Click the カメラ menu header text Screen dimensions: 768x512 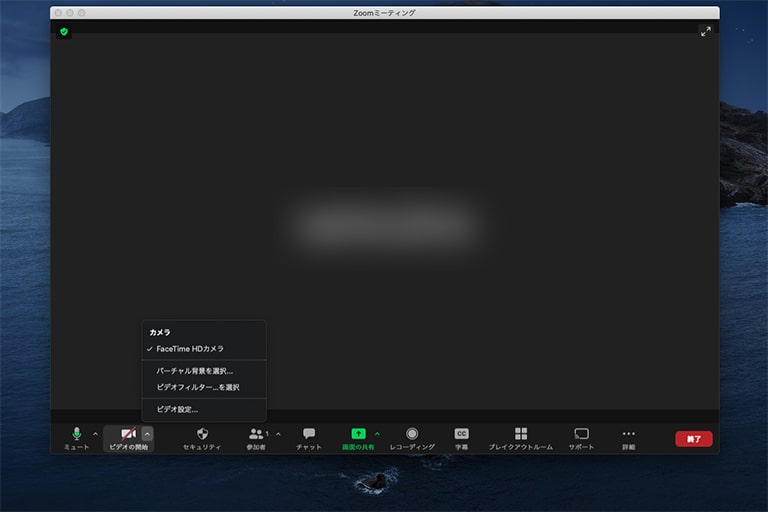tap(160, 332)
